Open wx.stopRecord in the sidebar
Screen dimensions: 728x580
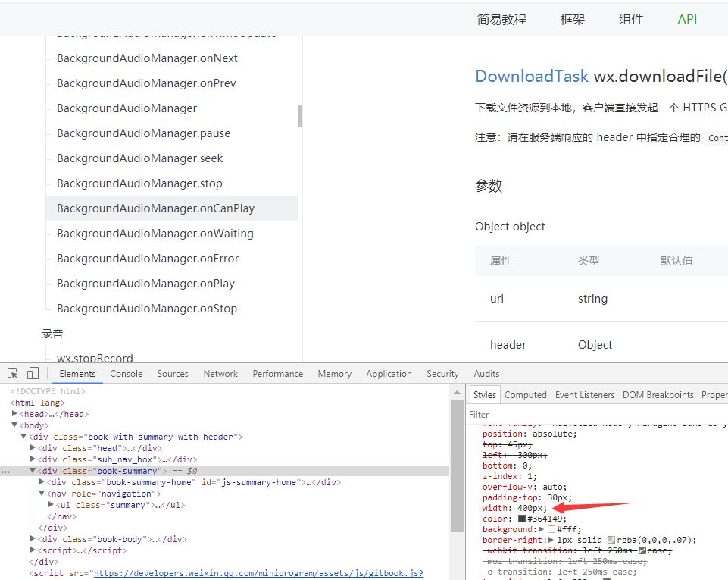pyautogui.click(x=95, y=358)
